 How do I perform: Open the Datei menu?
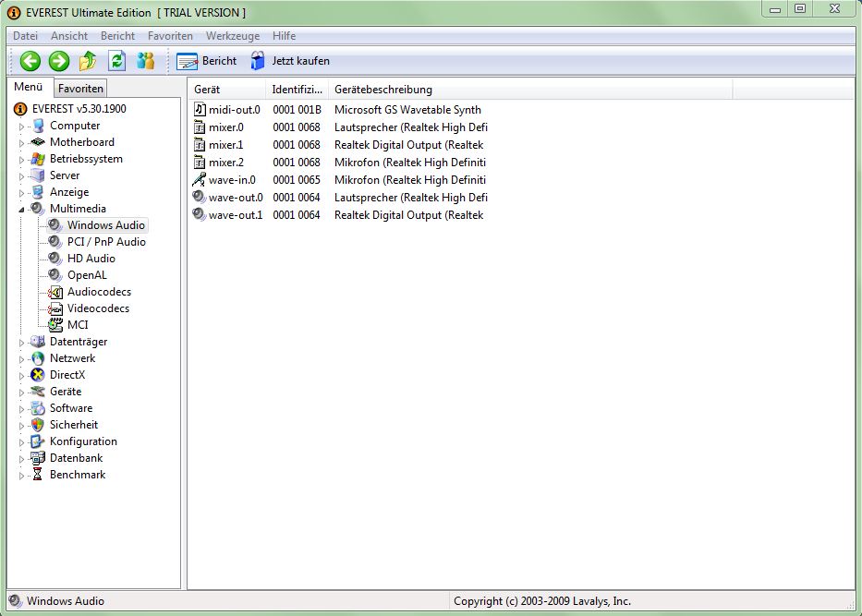tap(25, 36)
